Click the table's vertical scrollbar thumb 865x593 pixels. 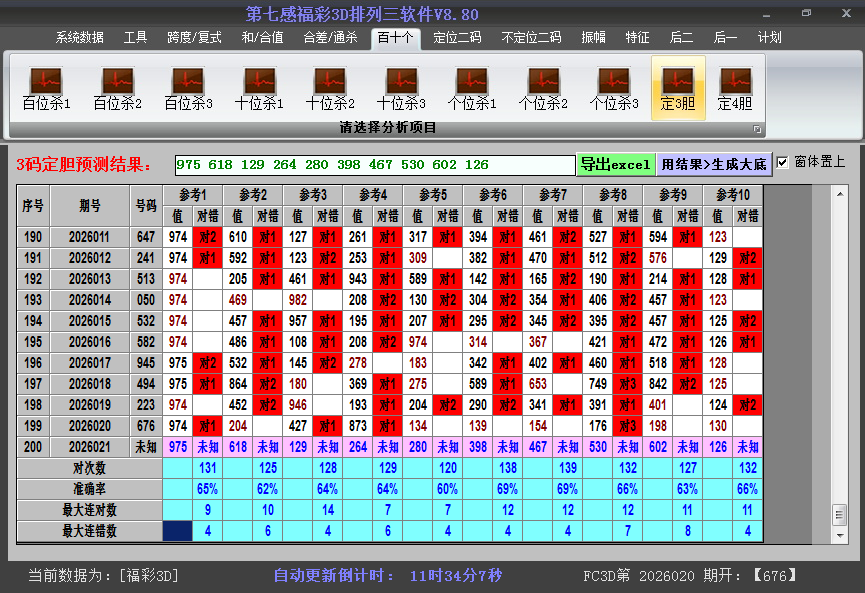(x=839, y=513)
